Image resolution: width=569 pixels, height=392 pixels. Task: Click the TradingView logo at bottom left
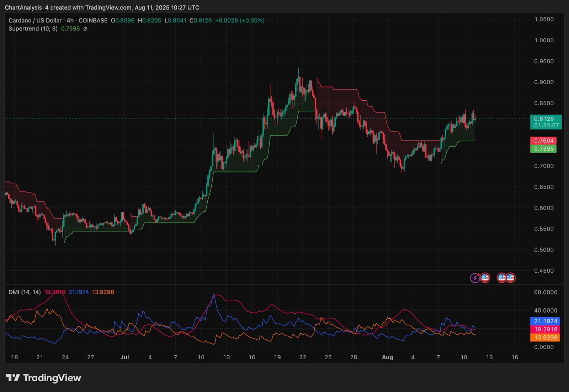43,378
